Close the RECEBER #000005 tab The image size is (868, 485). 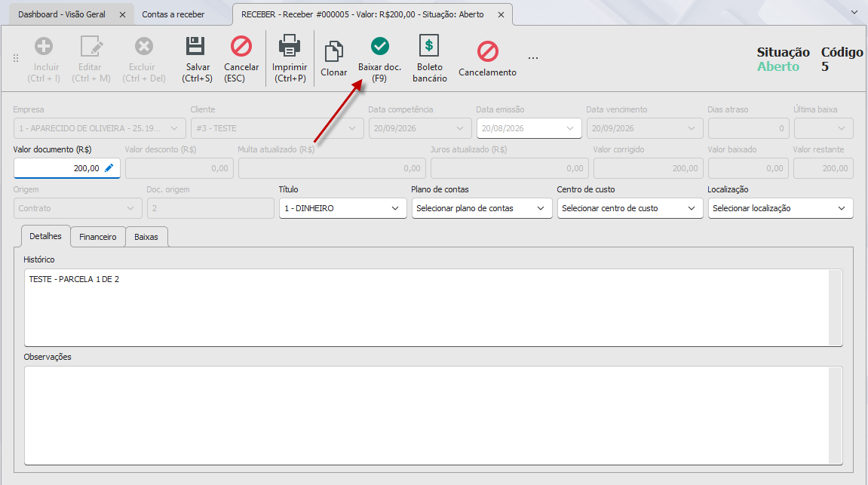point(501,14)
